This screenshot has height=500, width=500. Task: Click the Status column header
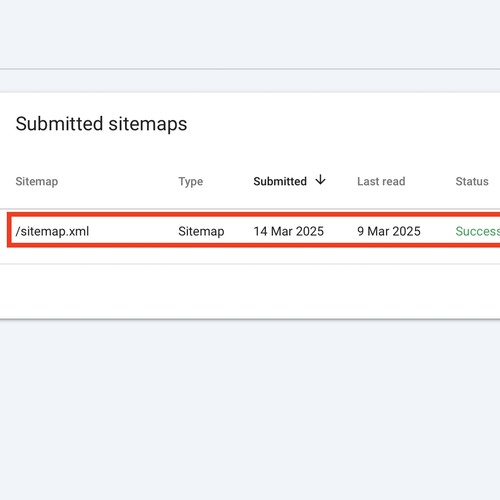pyautogui.click(x=472, y=181)
